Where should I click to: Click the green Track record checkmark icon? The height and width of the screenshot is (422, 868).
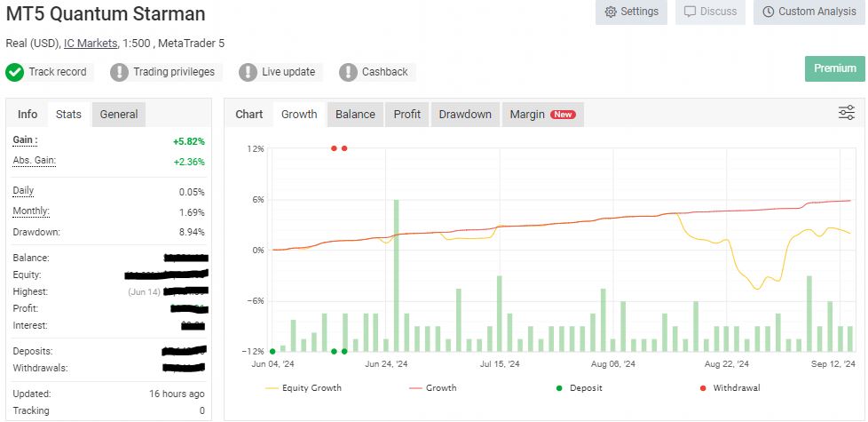14,72
